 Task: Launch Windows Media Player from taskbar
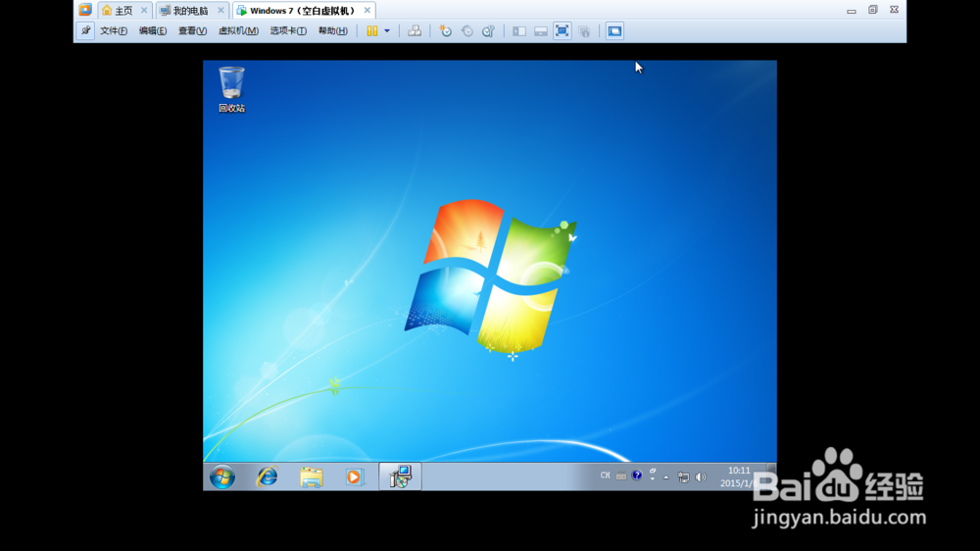point(354,477)
